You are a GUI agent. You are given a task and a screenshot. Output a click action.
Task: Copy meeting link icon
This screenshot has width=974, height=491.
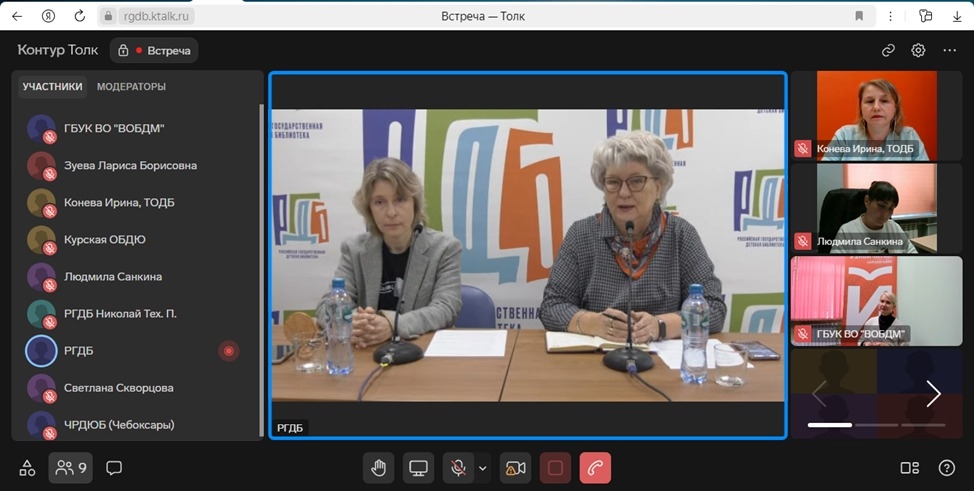[x=888, y=50]
